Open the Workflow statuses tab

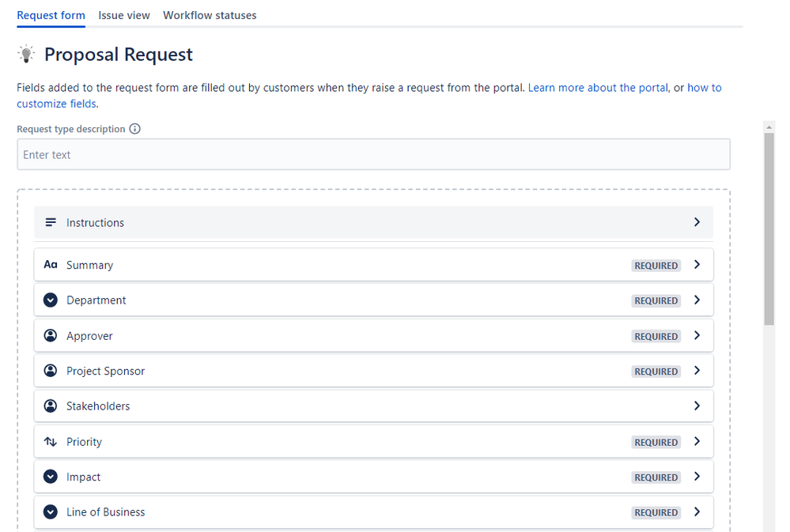[210, 14]
